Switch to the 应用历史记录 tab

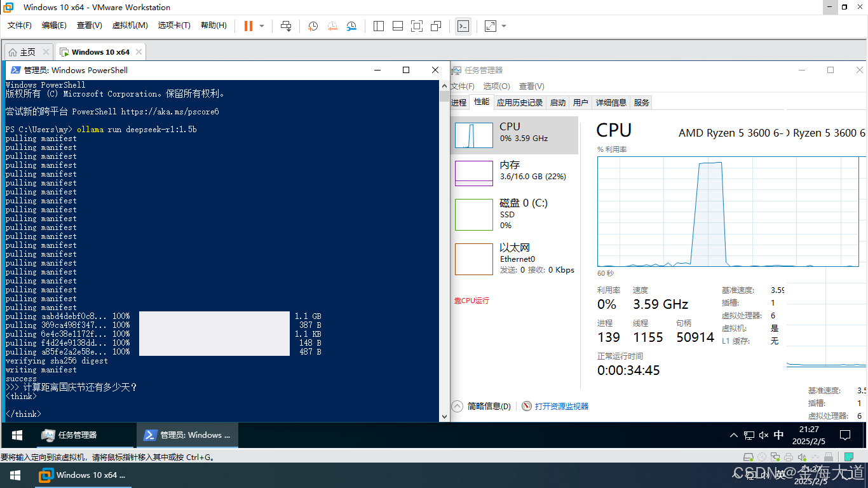520,102
